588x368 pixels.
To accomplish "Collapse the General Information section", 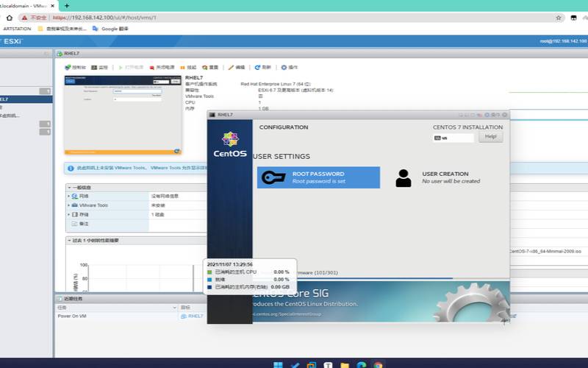I will [69, 187].
